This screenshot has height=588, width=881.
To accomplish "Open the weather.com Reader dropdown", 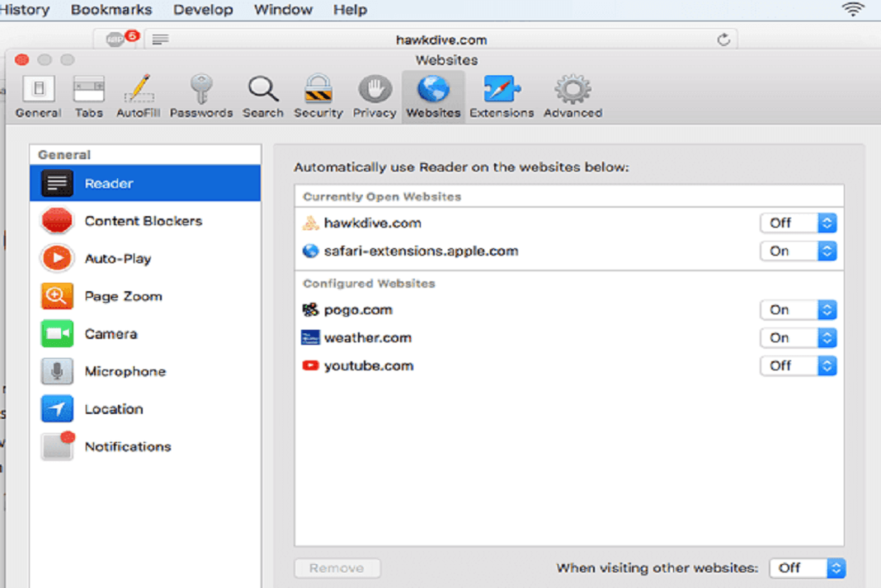I will [799, 337].
